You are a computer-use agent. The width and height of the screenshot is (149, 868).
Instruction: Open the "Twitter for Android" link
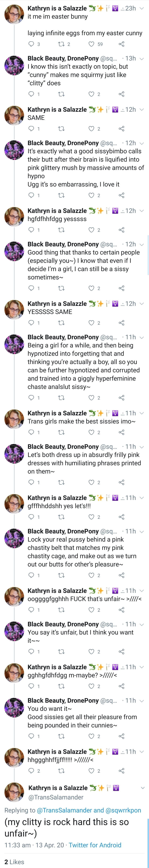tap(95, 845)
